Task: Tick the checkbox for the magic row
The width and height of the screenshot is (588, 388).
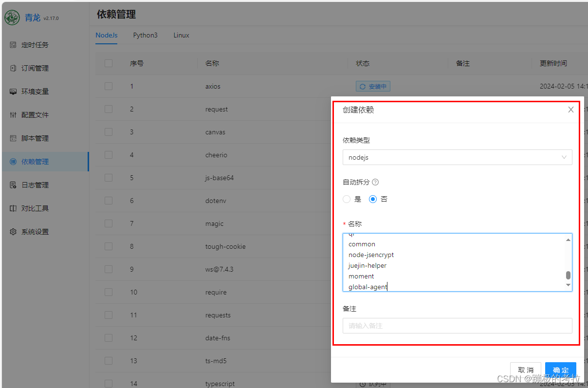Action: (109, 223)
